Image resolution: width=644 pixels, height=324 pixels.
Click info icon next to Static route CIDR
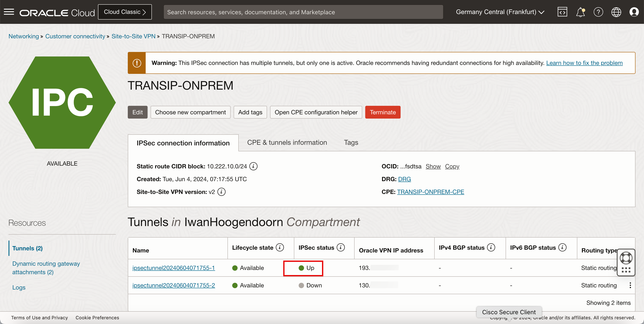click(x=253, y=166)
